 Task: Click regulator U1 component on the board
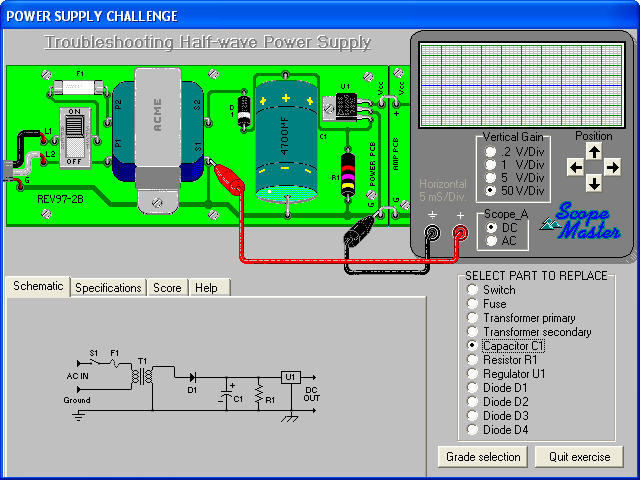click(340, 107)
